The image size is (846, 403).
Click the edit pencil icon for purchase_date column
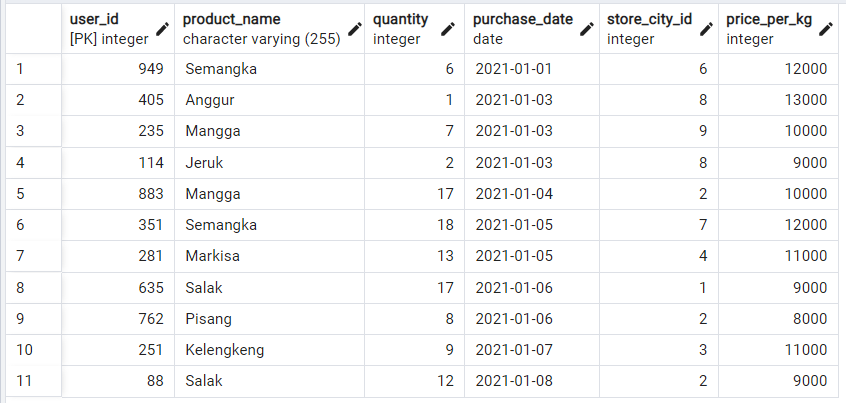pos(586,29)
